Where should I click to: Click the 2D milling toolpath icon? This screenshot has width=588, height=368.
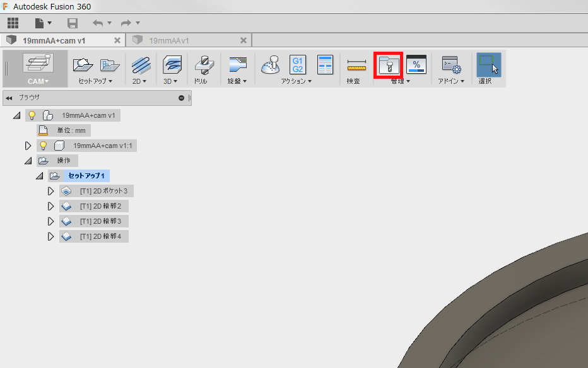point(141,65)
